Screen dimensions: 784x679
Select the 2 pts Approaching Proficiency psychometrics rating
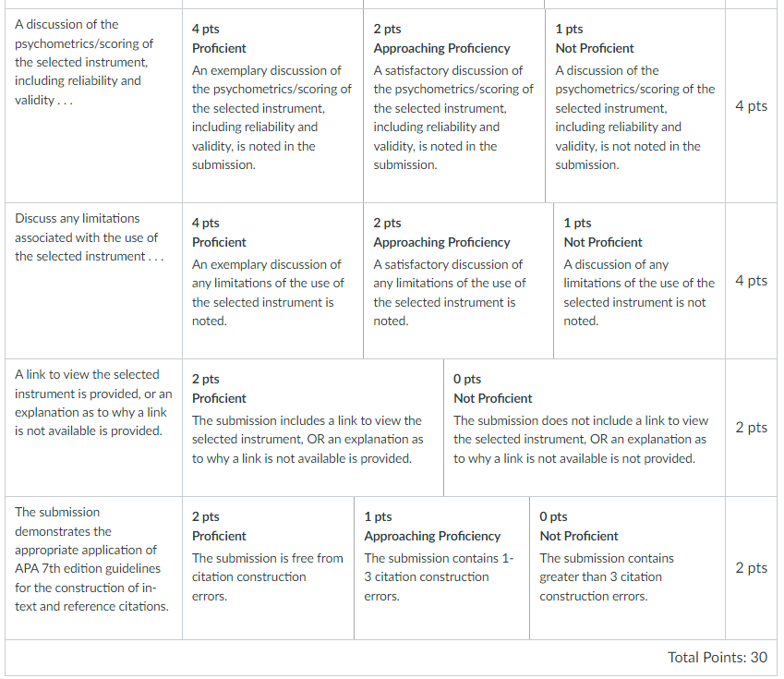[454, 105]
